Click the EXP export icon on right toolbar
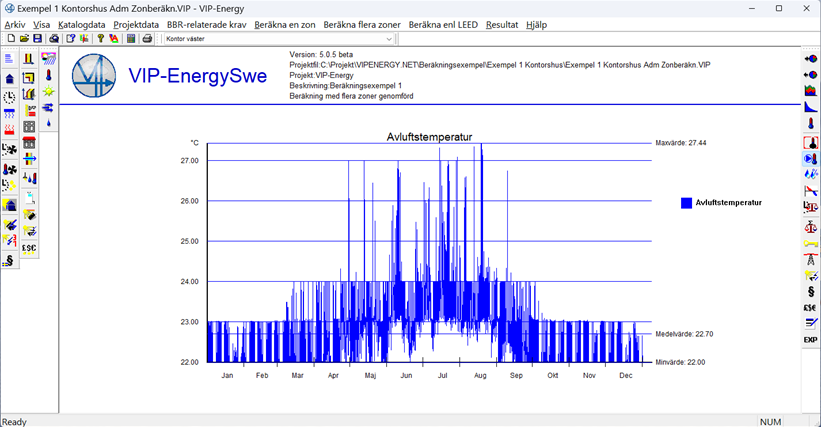This screenshot has height=427, width=821. pos(810,340)
